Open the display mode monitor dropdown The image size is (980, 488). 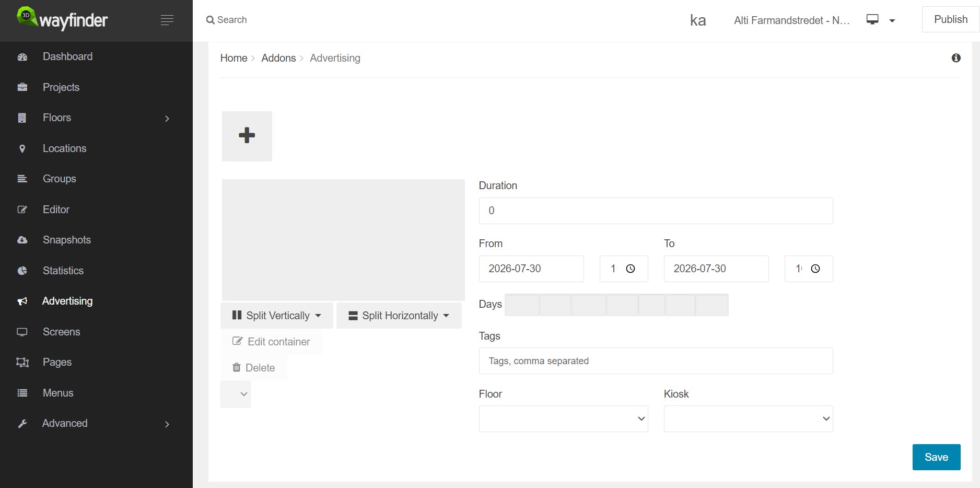pos(881,20)
